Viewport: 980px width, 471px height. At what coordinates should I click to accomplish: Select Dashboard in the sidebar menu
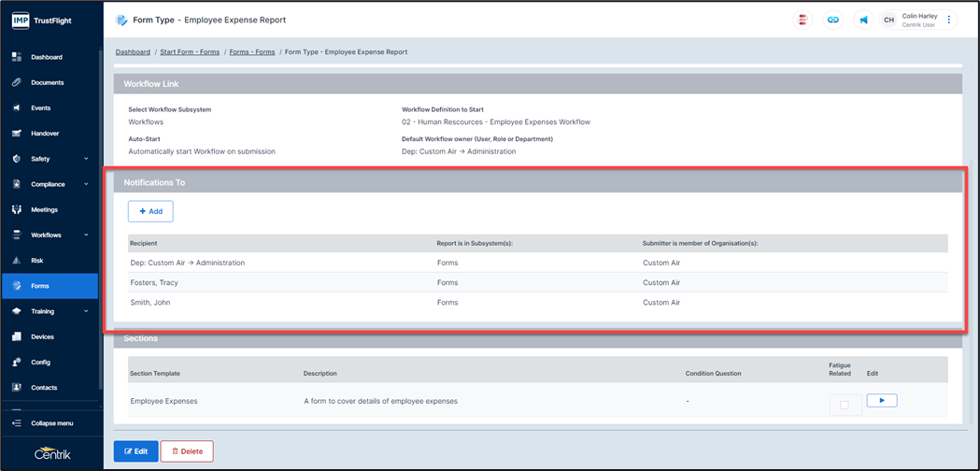[47, 57]
